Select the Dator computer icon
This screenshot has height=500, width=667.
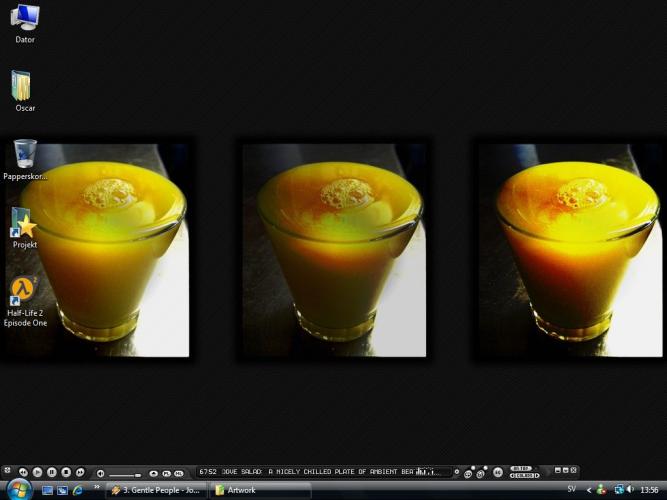coord(26,18)
